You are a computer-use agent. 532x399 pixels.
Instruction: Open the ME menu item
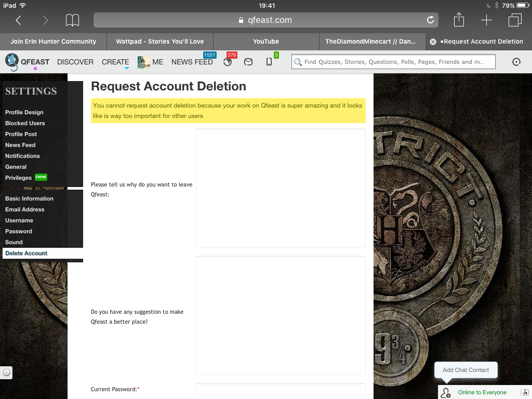coord(157,62)
